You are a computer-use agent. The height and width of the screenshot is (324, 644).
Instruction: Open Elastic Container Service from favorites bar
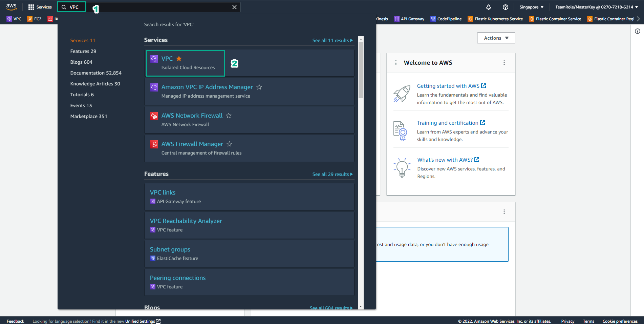(x=555, y=19)
